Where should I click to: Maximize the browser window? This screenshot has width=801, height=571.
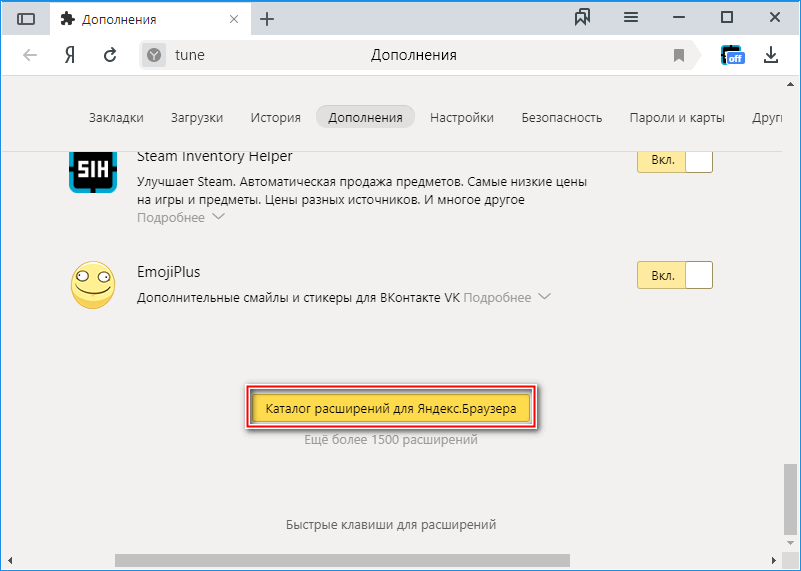point(726,18)
